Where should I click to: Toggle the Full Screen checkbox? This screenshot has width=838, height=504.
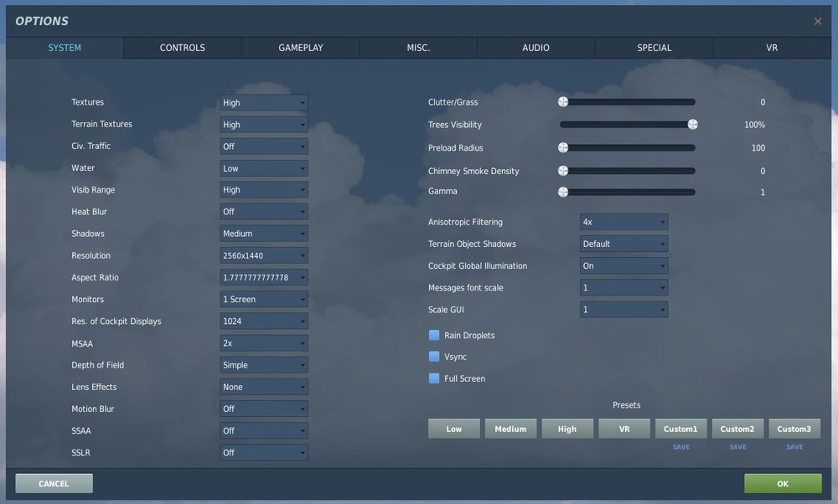(x=434, y=378)
